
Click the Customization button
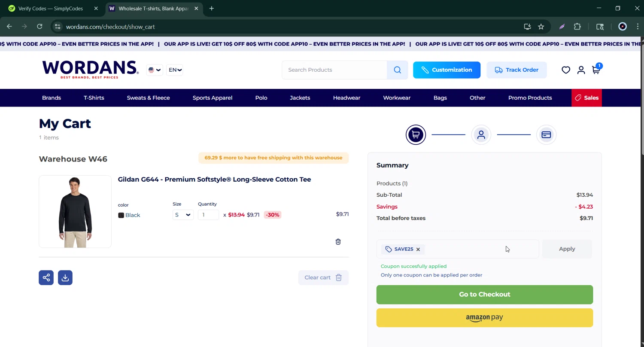click(x=447, y=70)
